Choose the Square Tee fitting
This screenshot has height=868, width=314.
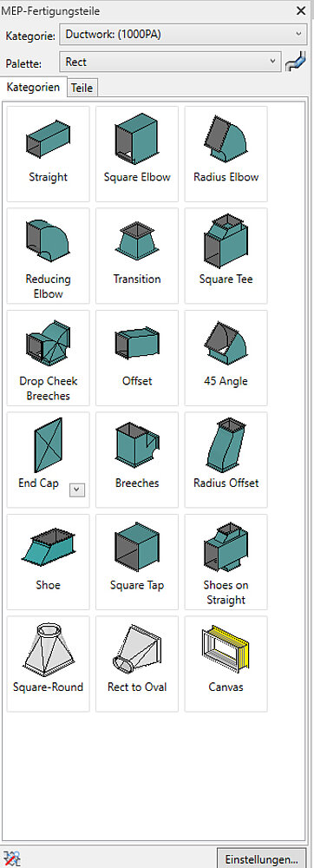point(226,256)
